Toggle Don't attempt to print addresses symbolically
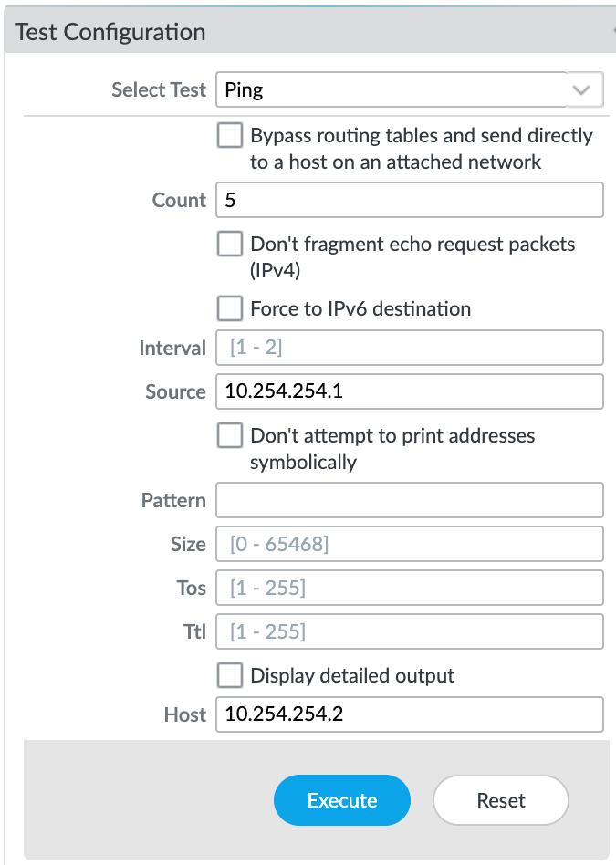 pos(230,435)
